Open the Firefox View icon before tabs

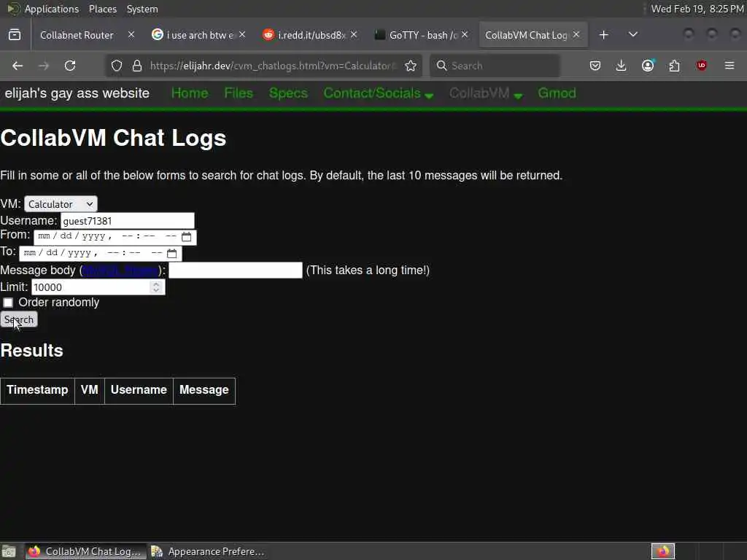pyautogui.click(x=15, y=35)
